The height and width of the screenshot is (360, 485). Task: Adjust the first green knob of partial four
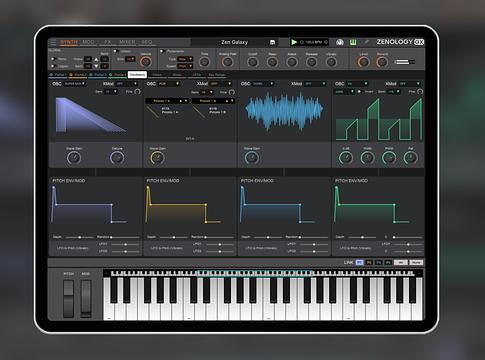[346, 158]
